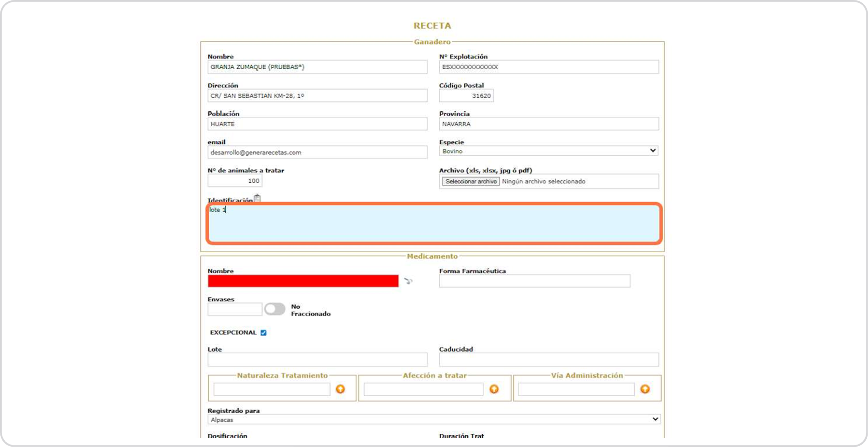Click the Nº de animales a tratar field
The width and height of the screenshot is (868, 447).
235,181
